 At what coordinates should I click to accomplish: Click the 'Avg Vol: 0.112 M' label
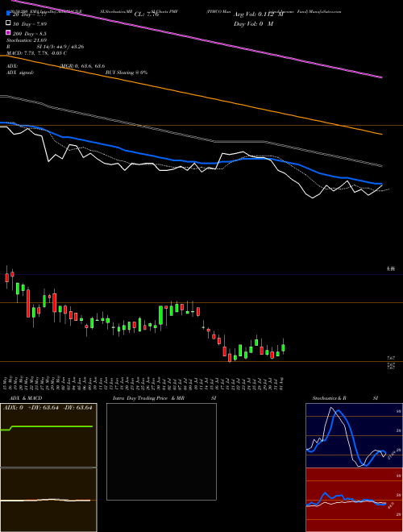click(x=259, y=15)
